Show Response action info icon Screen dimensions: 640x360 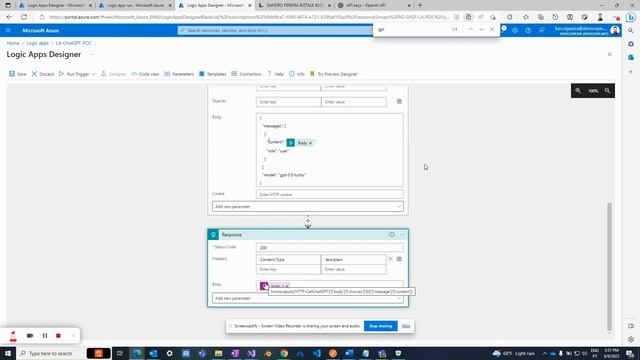click(x=392, y=235)
